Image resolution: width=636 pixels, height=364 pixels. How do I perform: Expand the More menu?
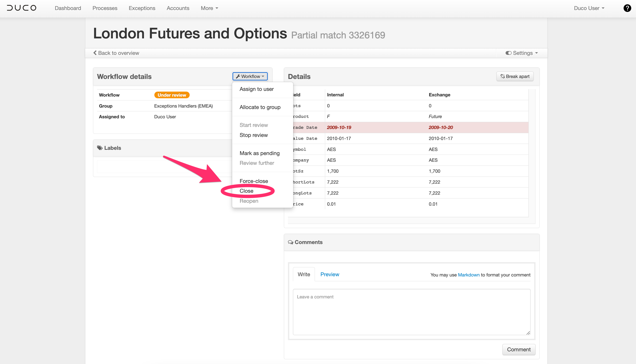(209, 8)
